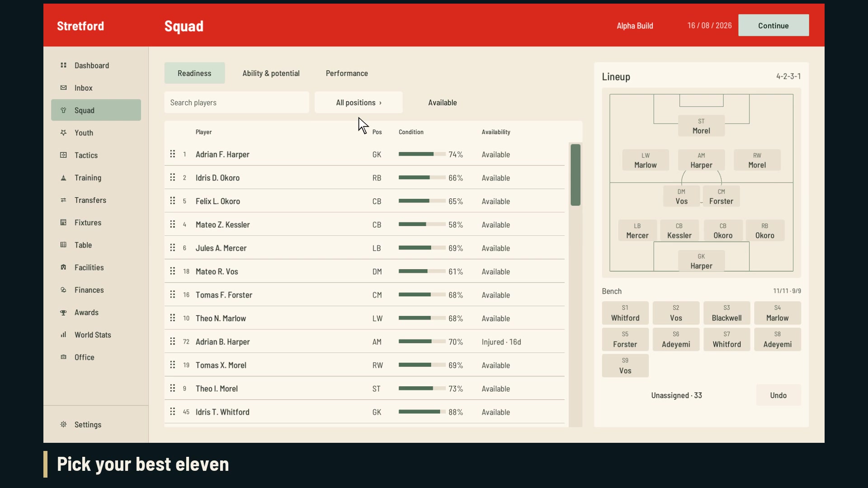868x488 pixels.
Task: Click the DM Vos lineup slot
Action: 681,197
